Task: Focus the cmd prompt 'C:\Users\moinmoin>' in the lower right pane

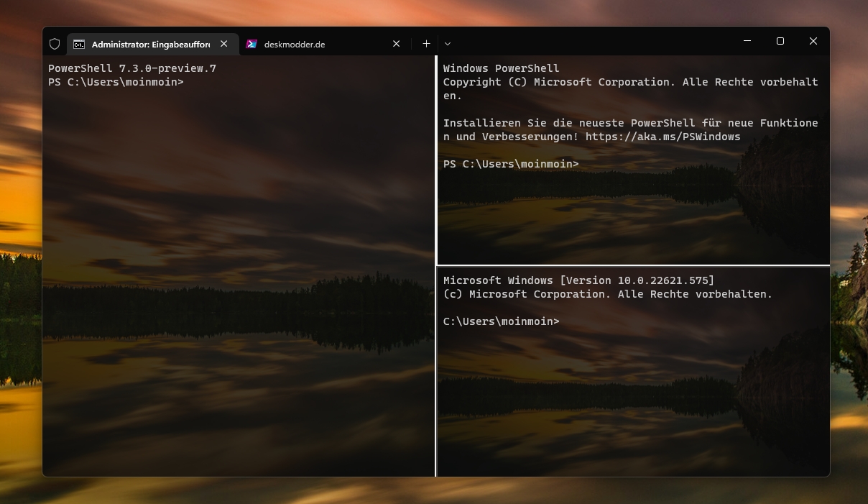Action: pos(501,321)
